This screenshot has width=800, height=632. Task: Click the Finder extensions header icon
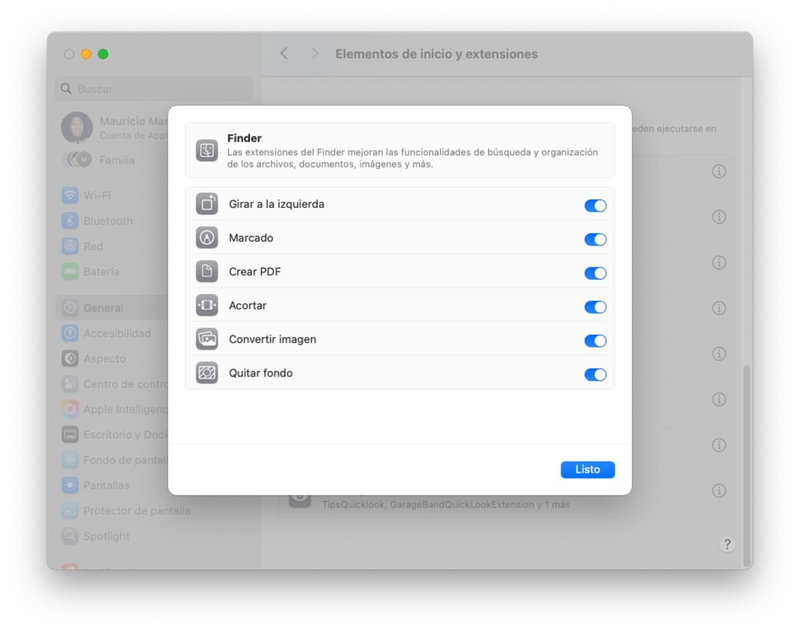pyautogui.click(x=207, y=150)
